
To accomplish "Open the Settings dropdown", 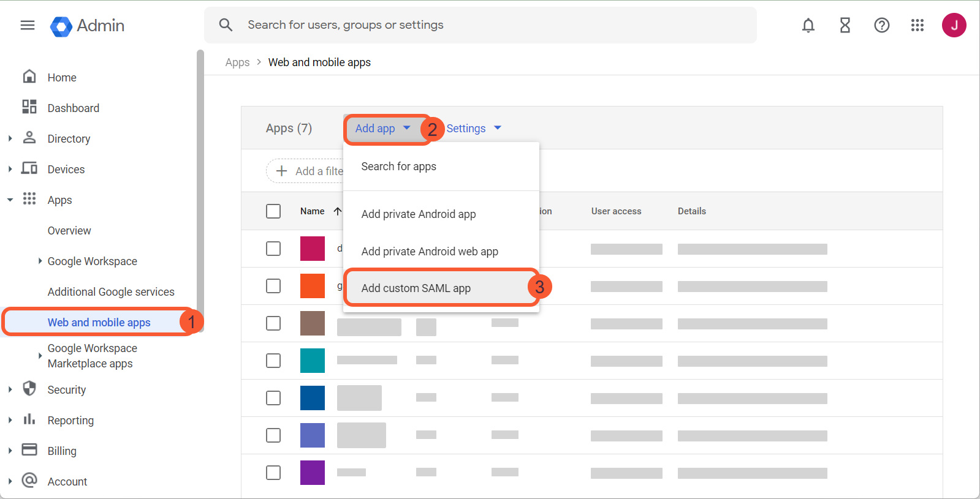I will 474,129.
